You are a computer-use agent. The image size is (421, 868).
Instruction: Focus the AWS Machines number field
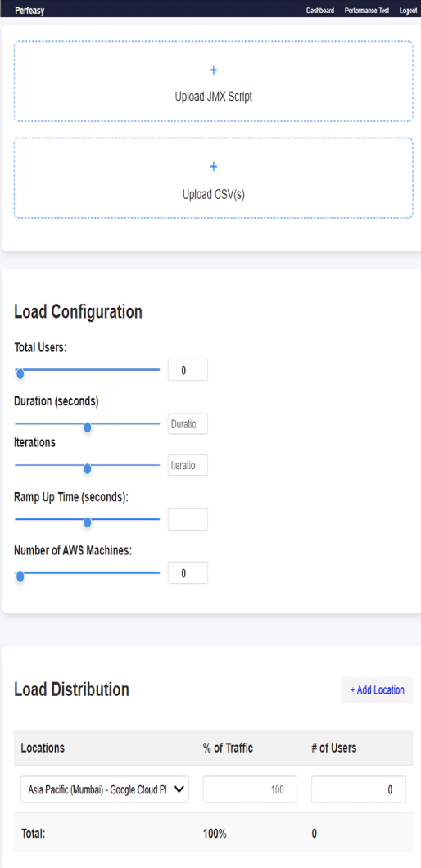pyautogui.click(x=188, y=573)
